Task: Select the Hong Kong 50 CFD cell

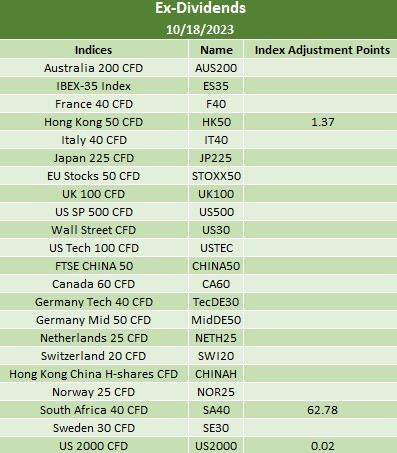Action: [x=94, y=122]
